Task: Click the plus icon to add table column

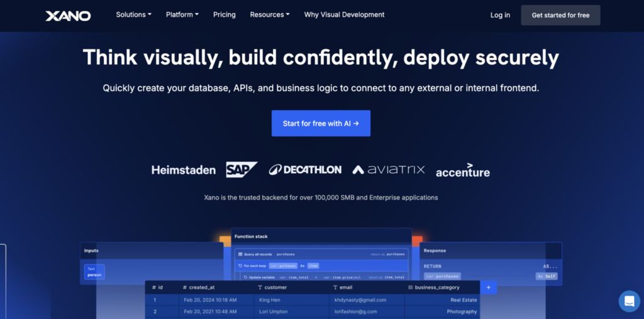Action: tap(488, 288)
